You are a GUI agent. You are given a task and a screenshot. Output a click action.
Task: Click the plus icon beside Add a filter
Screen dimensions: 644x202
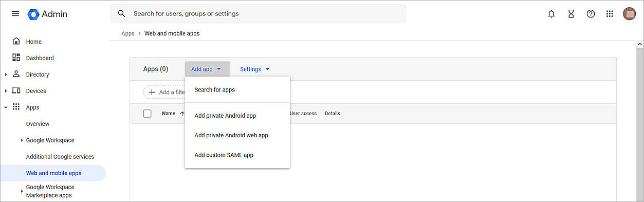(152, 92)
